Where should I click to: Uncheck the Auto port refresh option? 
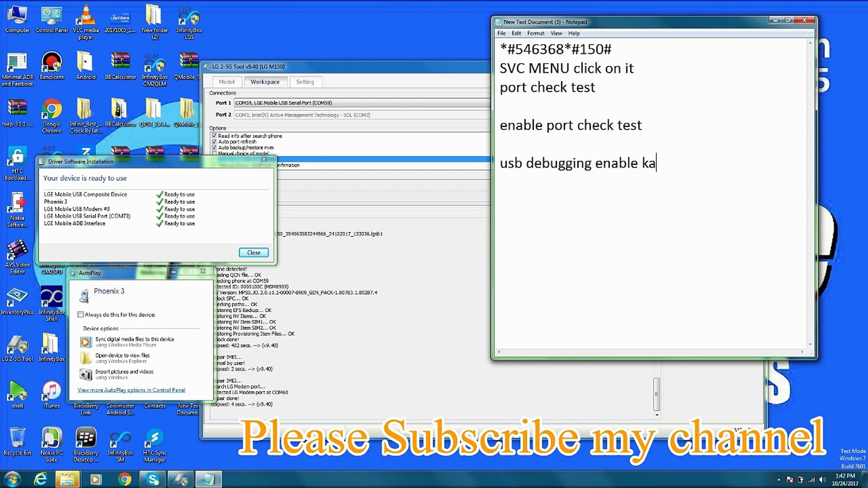(x=214, y=142)
